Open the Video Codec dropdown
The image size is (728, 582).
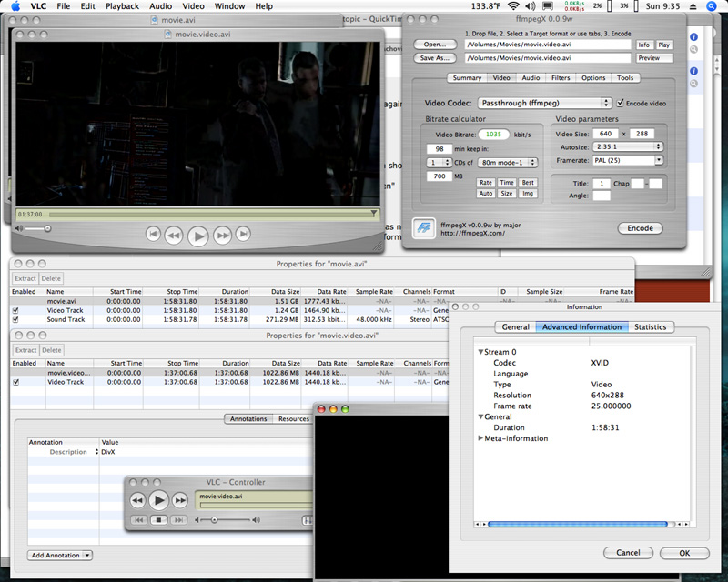pyautogui.click(x=545, y=103)
